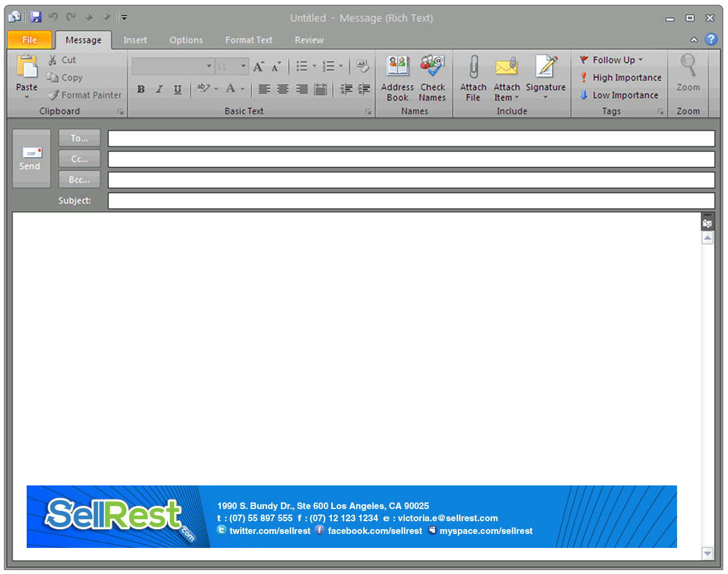Open the font name combo box
The image size is (728, 574).
[173, 66]
